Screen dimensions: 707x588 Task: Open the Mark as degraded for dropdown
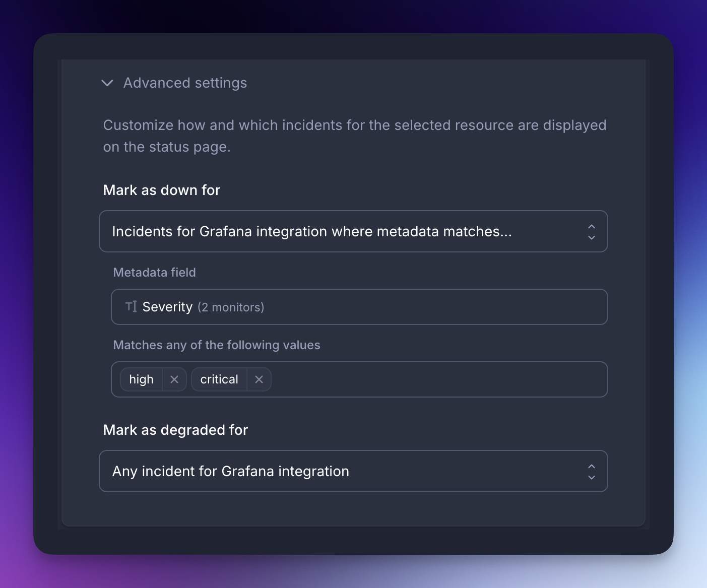pos(353,471)
